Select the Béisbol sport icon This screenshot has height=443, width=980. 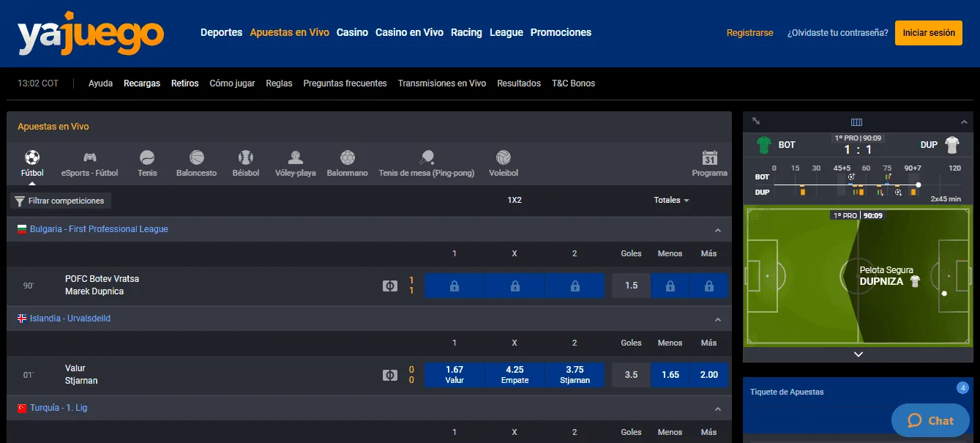click(246, 157)
